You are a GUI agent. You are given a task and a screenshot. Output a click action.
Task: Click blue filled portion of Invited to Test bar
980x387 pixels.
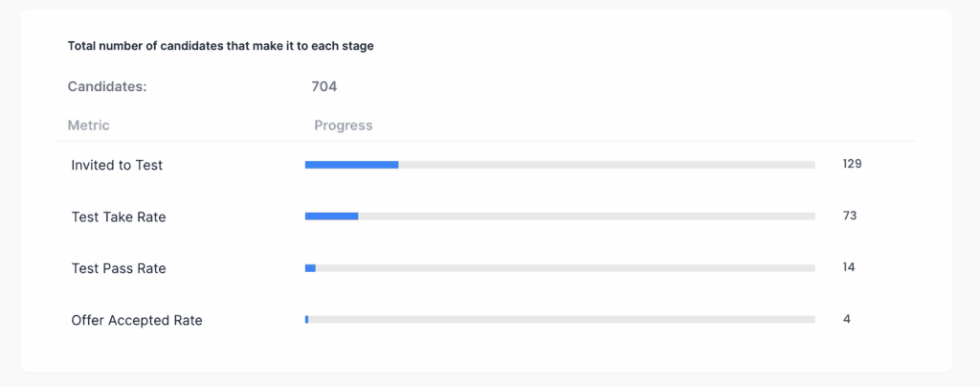[352, 165]
